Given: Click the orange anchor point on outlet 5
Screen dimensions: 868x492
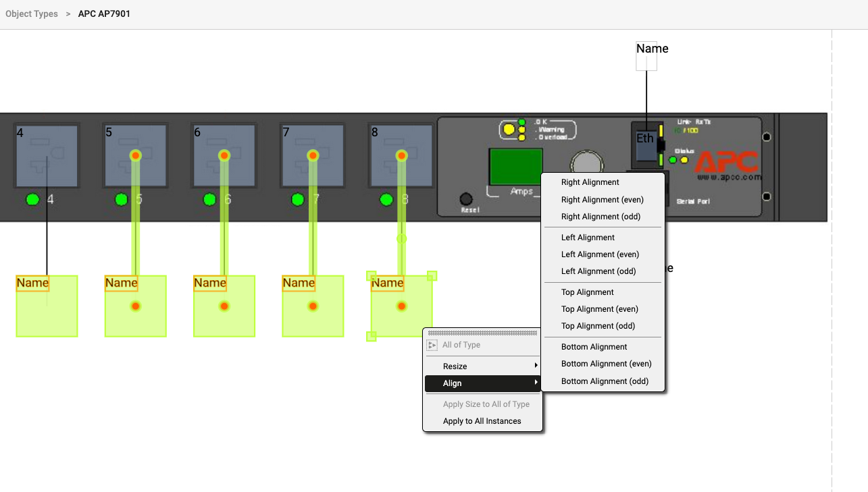Looking at the screenshot, I should coord(135,155).
